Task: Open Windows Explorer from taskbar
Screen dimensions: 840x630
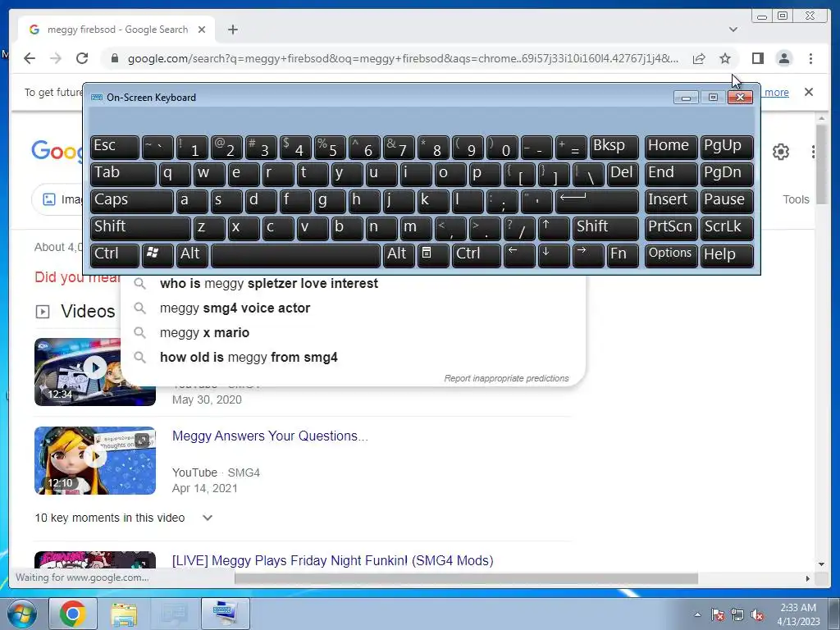Action: coord(124,614)
